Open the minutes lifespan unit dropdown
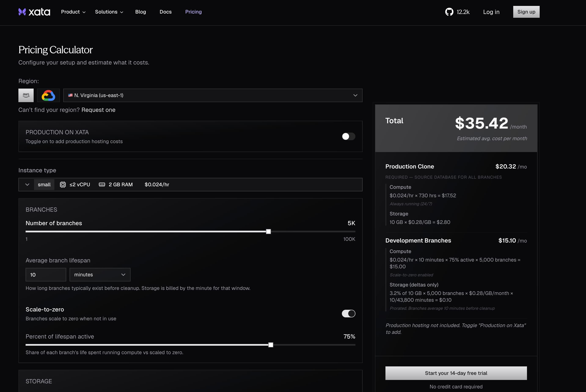 point(100,274)
